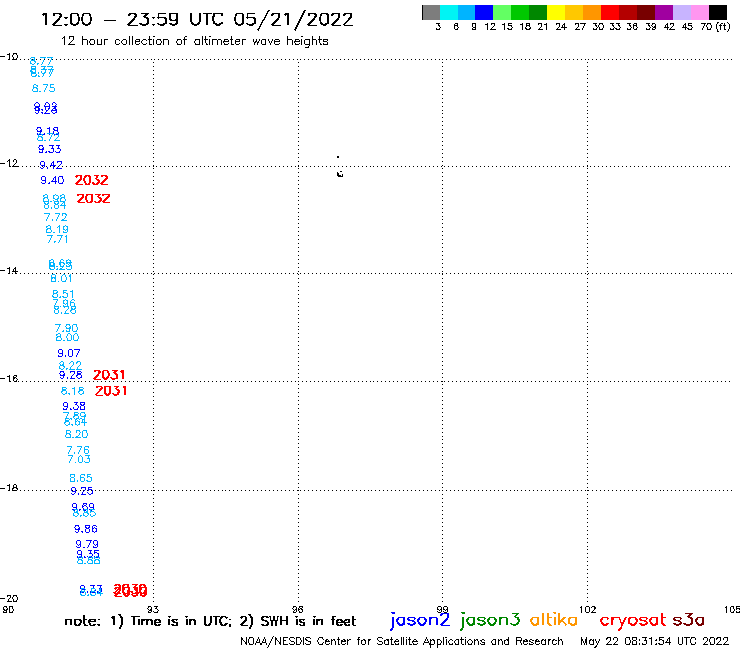740x650 pixels.
Task: Click the '-18' latitude axis label
Action: coord(9,488)
